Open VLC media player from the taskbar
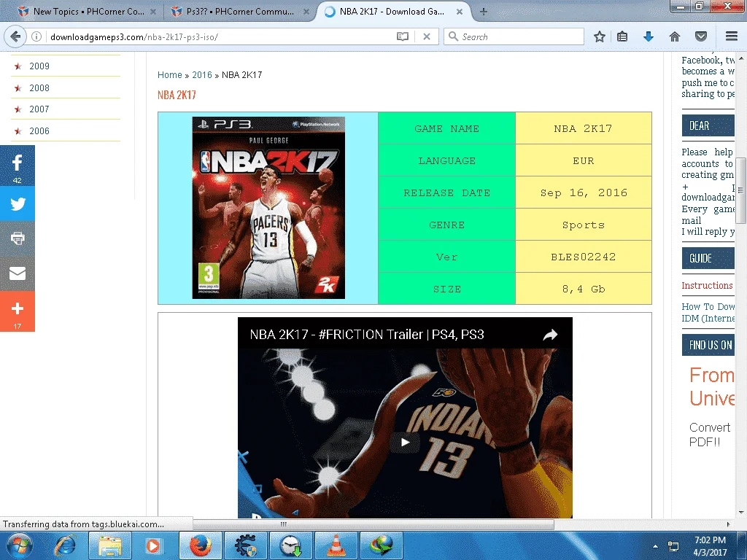This screenshot has width=747, height=560. point(336,545)
